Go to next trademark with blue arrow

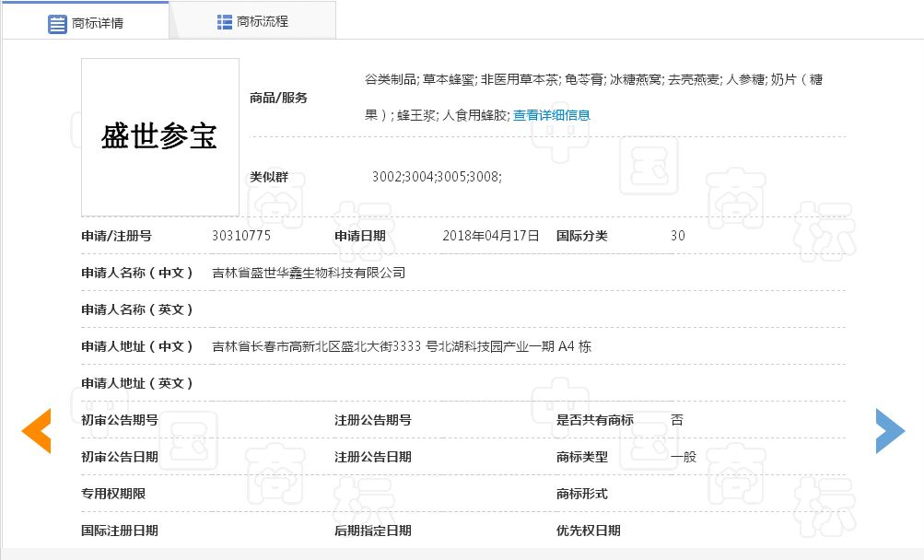coord(889,430)
